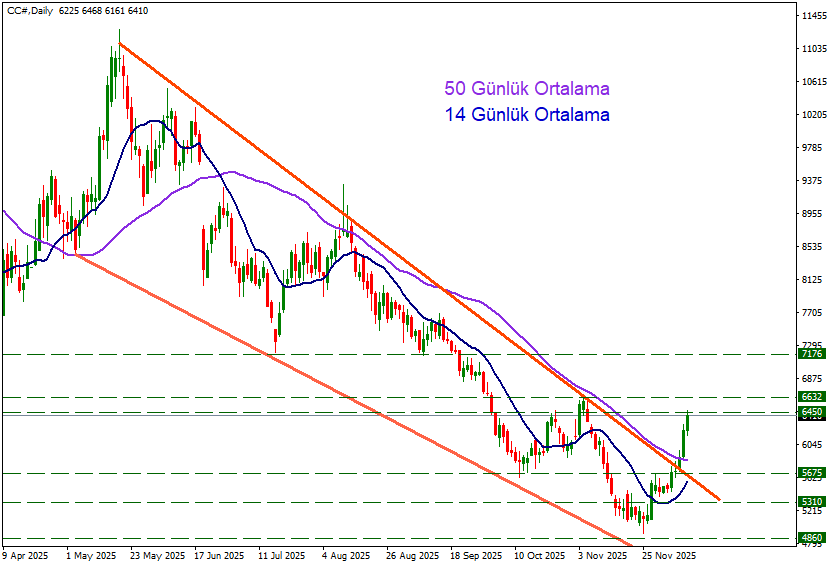Screen dimensions: 836x567
Task: Click the 18 Sep 2025 date label
Action: click(x=474, y=554)
